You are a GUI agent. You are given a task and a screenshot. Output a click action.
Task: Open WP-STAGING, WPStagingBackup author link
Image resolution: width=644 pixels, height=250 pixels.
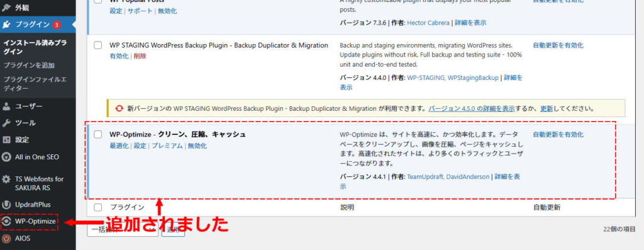453,77
